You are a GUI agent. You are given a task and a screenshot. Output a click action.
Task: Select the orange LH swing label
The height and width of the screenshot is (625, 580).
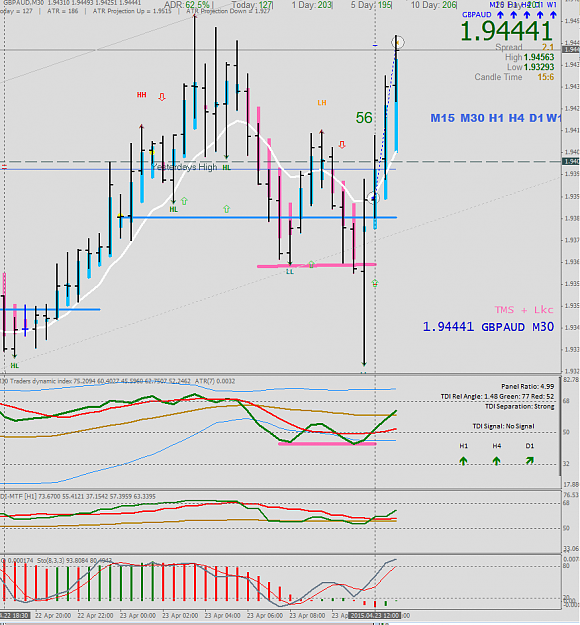[322, 103]
